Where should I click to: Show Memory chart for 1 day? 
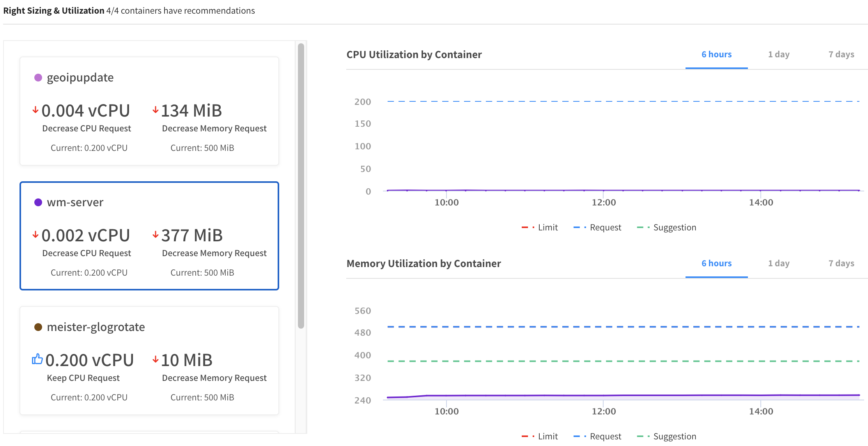(x=779, y=264)
